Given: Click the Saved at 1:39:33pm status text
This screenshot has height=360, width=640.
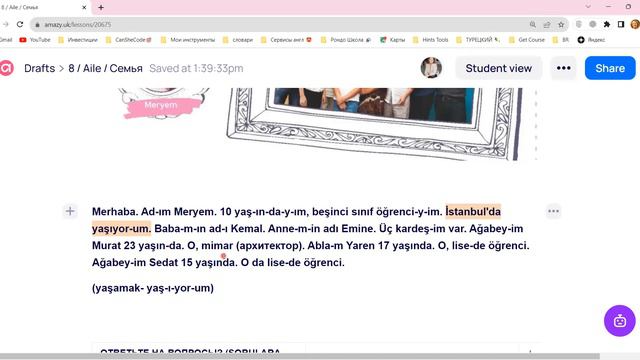Looking at the screenshot, I should coord(196,68).
